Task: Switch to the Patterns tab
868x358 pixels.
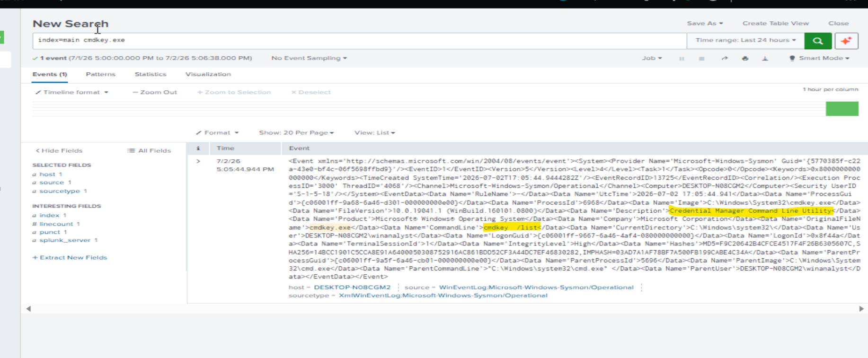Action: tap(100, 74)
